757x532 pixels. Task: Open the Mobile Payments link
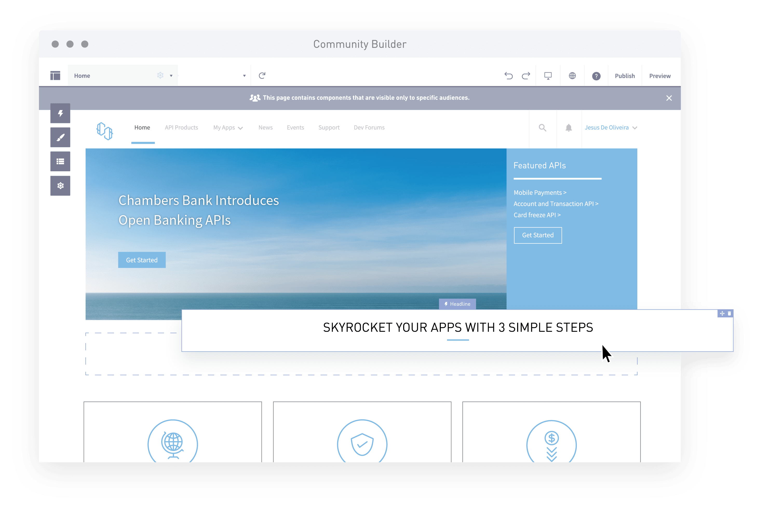pyautogui.click(x=540, y=193)
